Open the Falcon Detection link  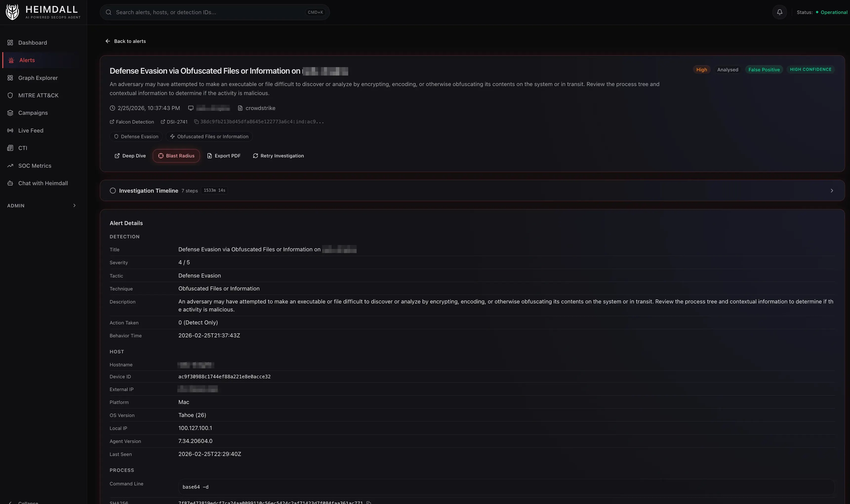click(x=132, y=122)
